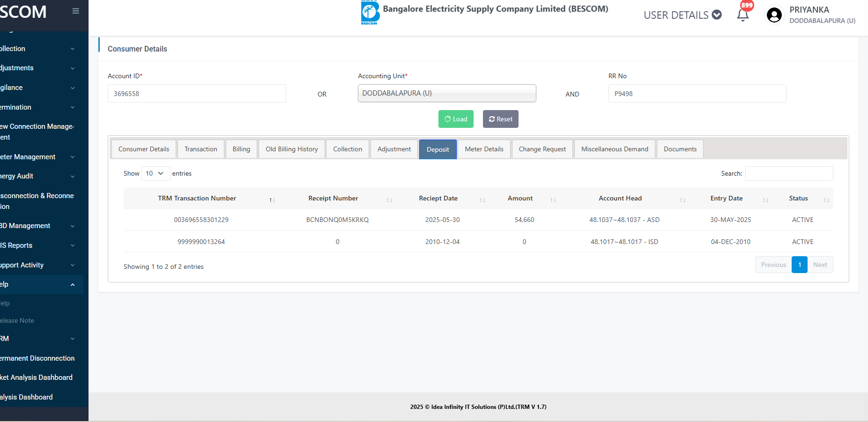Image resolution: width=868 pixels, height=422 pixels.
Task: Select page 1 in pagination
Action: [800, 265]
